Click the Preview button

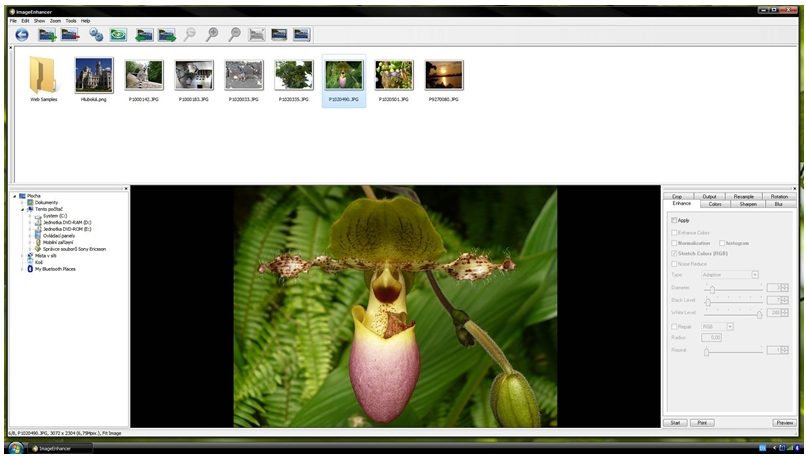pyautogui.click(x=784, y=423)
